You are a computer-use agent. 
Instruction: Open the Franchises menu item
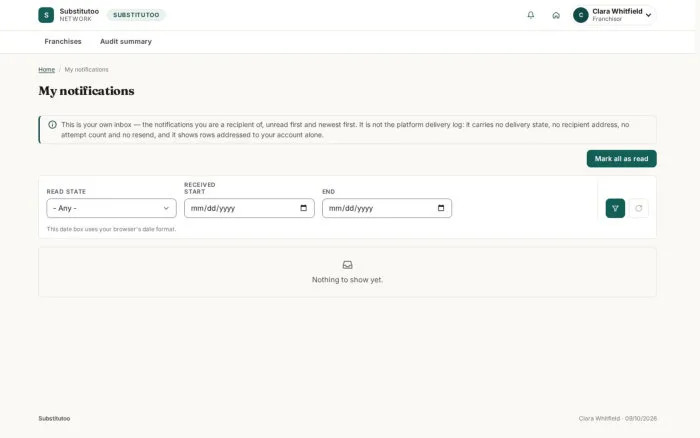[63, 42]
